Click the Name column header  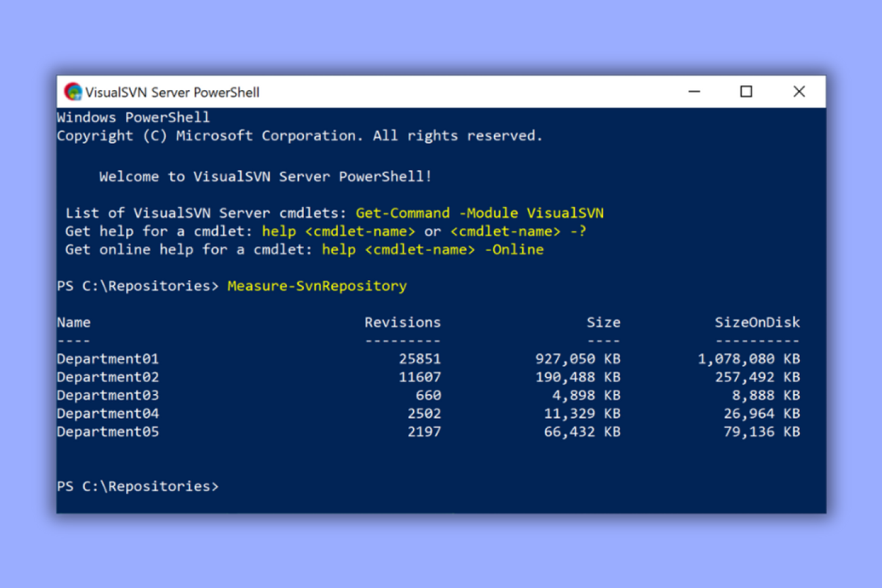point(73,323)
